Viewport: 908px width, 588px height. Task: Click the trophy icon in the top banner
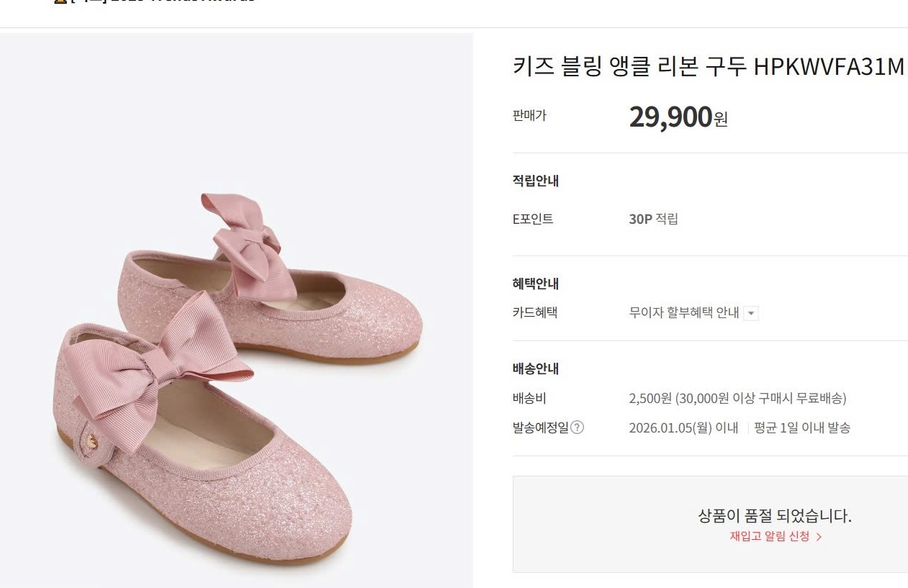coord(60,1)
